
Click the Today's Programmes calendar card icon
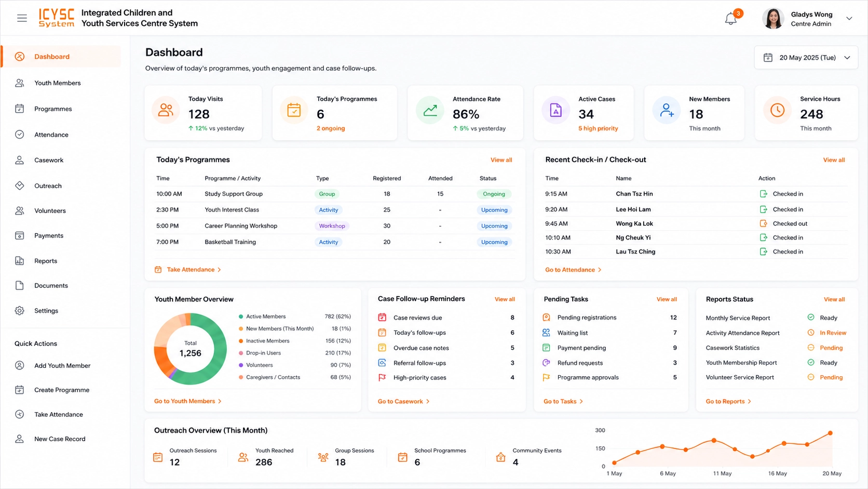click(294, 110)
